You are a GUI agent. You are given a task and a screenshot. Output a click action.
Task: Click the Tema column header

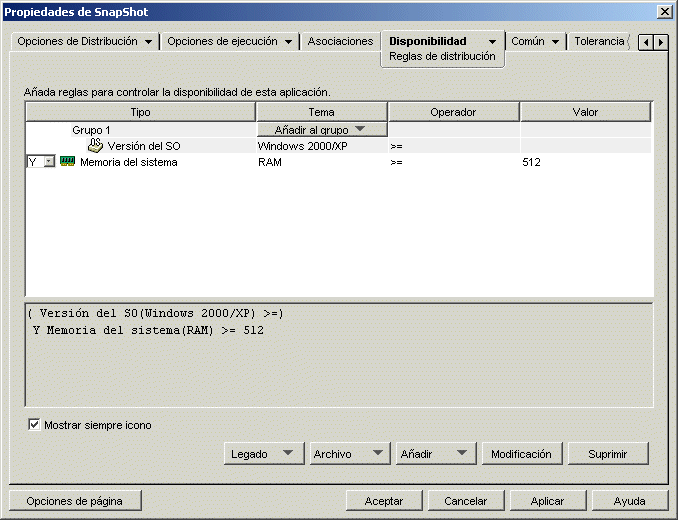click(322, 112)
